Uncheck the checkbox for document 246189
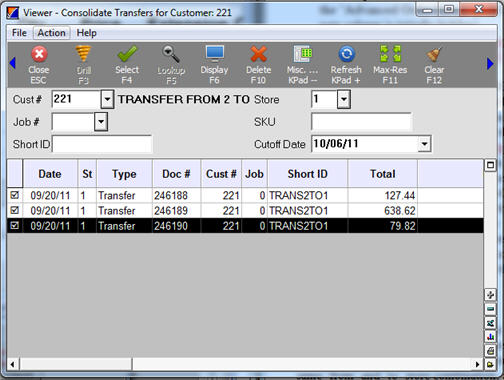The image size is (504, 380). tap(14, 210)
